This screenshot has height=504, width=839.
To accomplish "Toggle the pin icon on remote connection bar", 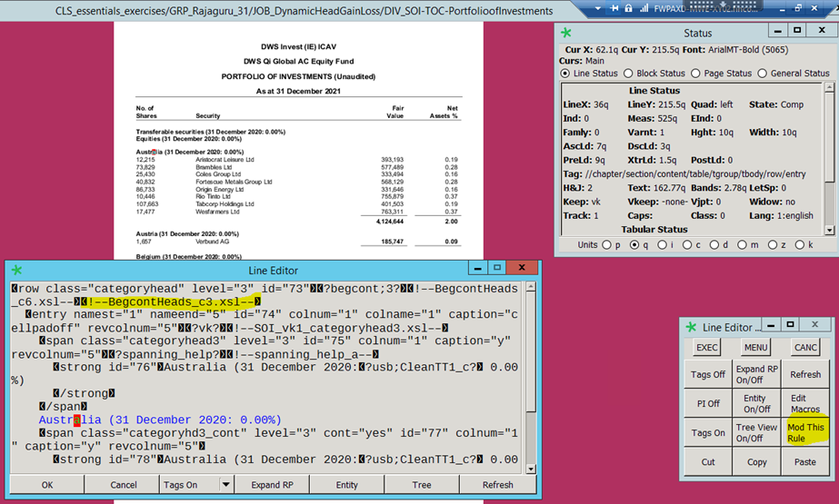I will 614,8.
